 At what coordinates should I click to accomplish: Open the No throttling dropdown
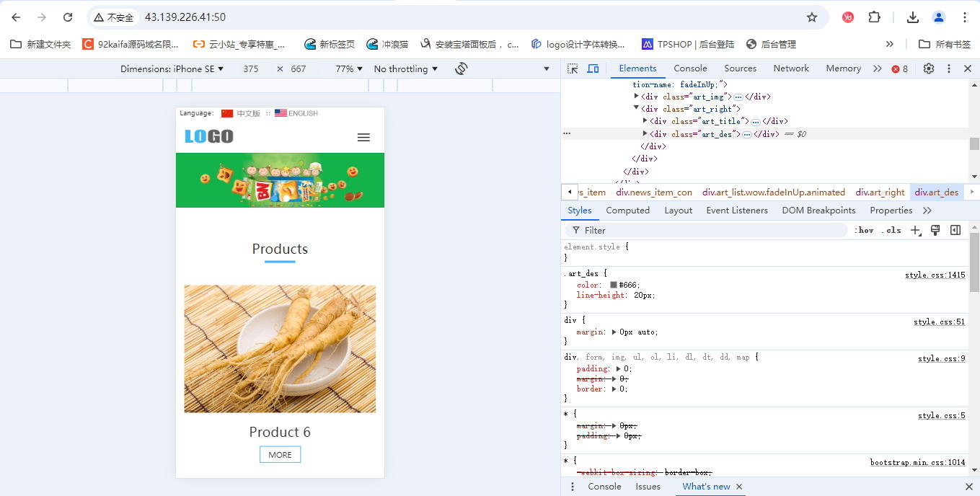coord(405,68)
